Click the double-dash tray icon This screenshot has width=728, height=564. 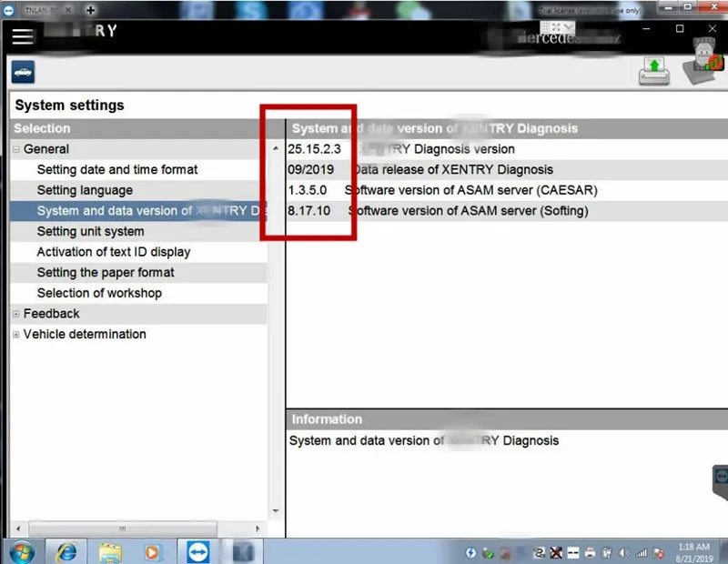pyautogui.click(x=573, y=553)
